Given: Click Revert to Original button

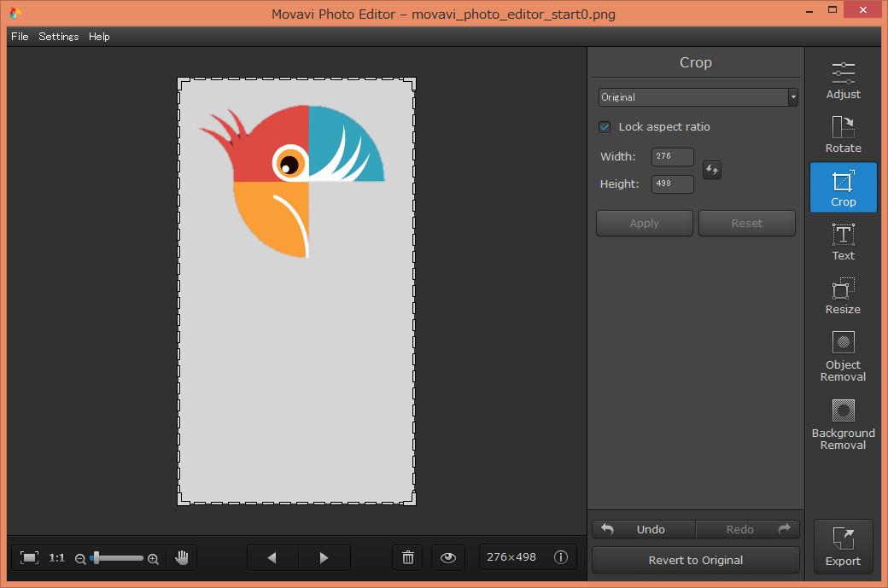Looking at the screenshot, I should tap(695, 560).
